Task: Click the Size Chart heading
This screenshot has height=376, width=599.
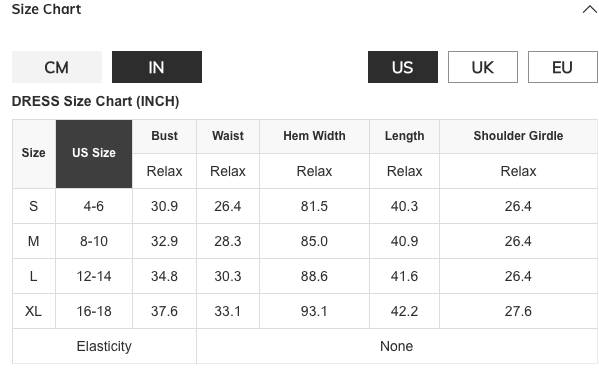Action: click(x=46, y=9)
